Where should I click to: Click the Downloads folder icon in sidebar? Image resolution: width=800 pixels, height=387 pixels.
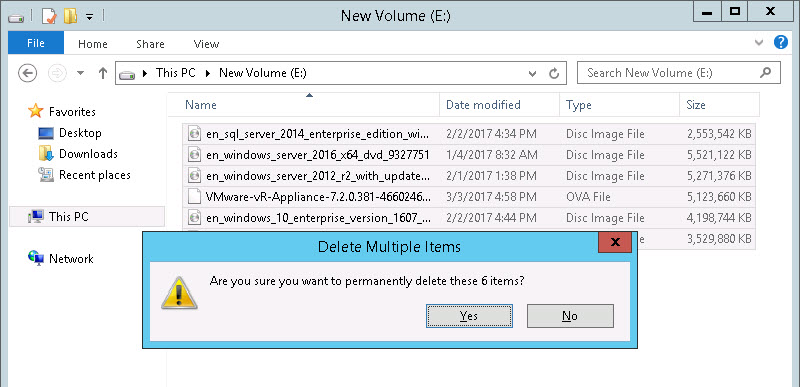tap(46, 153)
